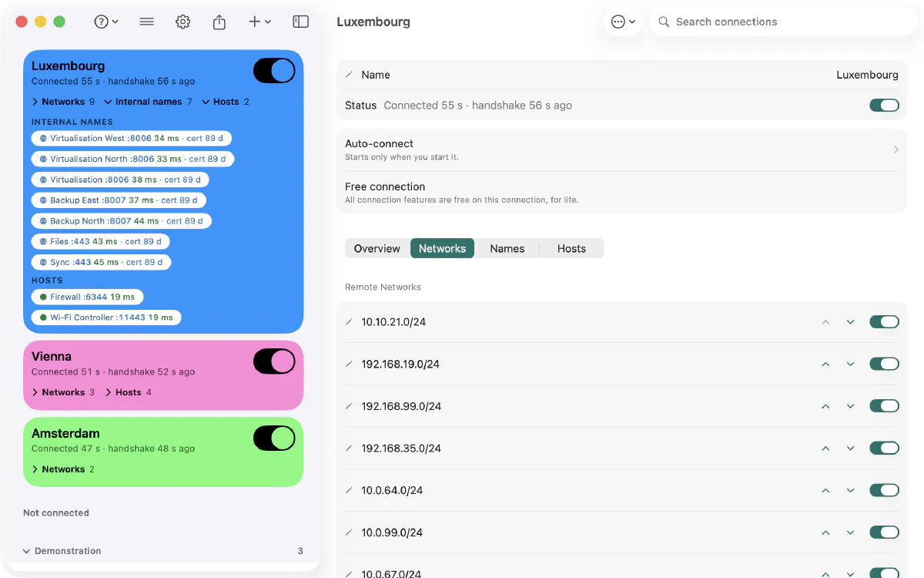This screenshot has height=578, width=924.
Task: Switch to the Overview tab
Action: click(x=377, y=248)
